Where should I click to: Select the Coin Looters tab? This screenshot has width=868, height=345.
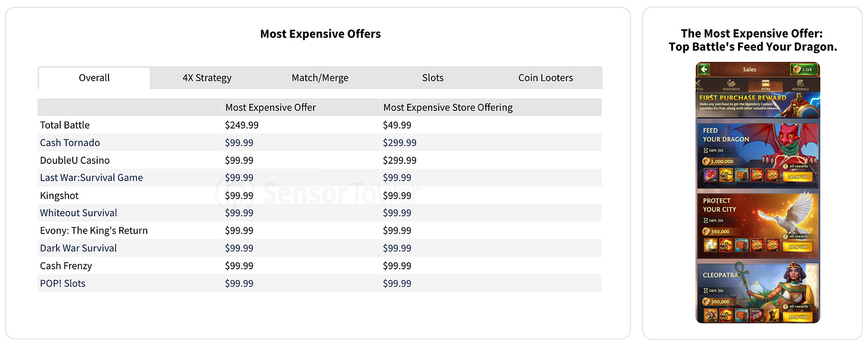[x=545, y=77]
